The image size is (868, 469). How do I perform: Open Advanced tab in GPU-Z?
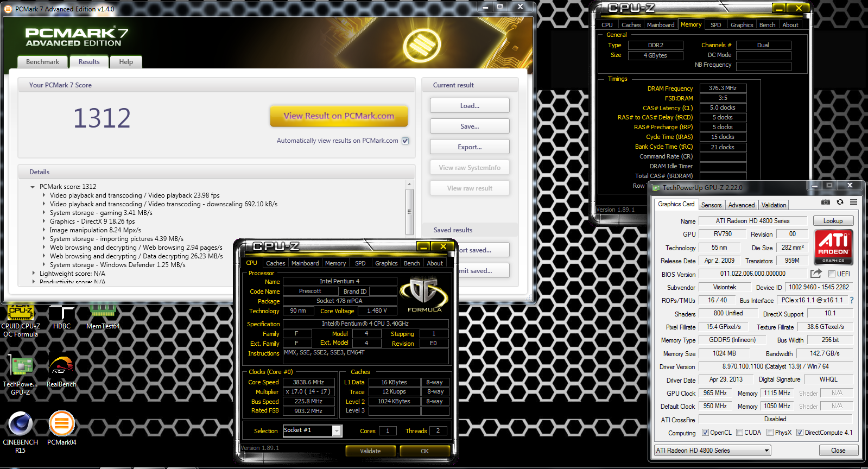tap(742, 205)
